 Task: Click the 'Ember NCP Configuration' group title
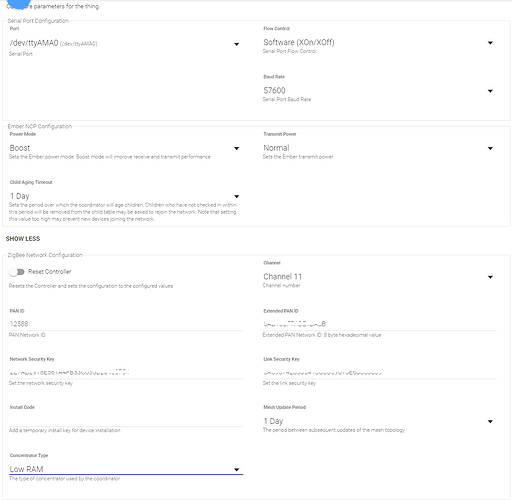[40, 126]
